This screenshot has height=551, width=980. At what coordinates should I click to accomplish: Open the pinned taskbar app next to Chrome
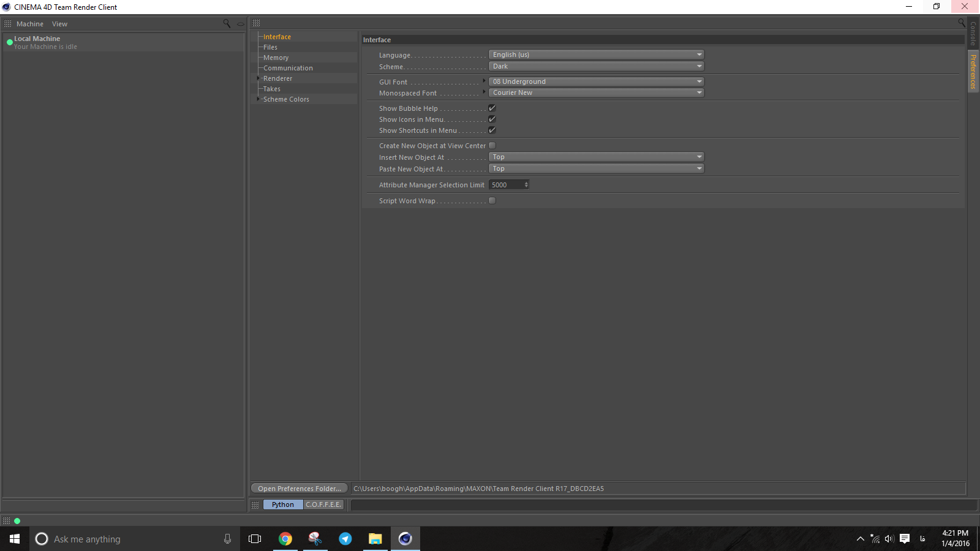(x=315, y=539)
